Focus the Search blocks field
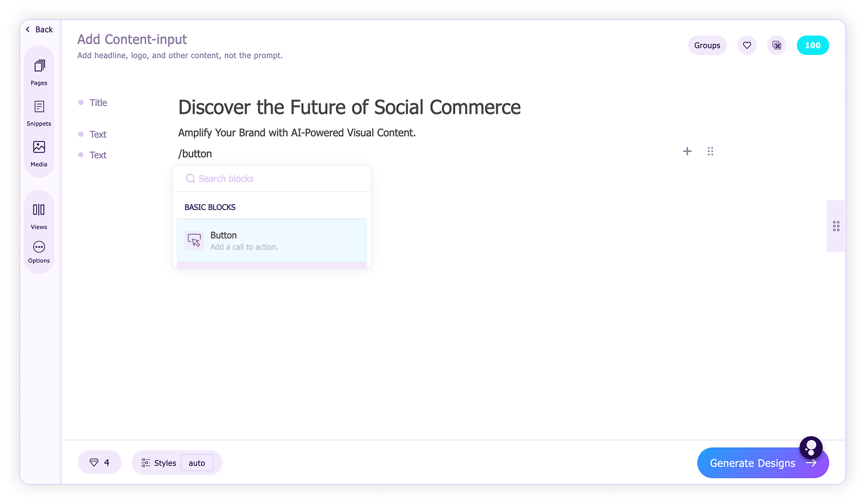This screenshot has width=866, height=504. 272,178
